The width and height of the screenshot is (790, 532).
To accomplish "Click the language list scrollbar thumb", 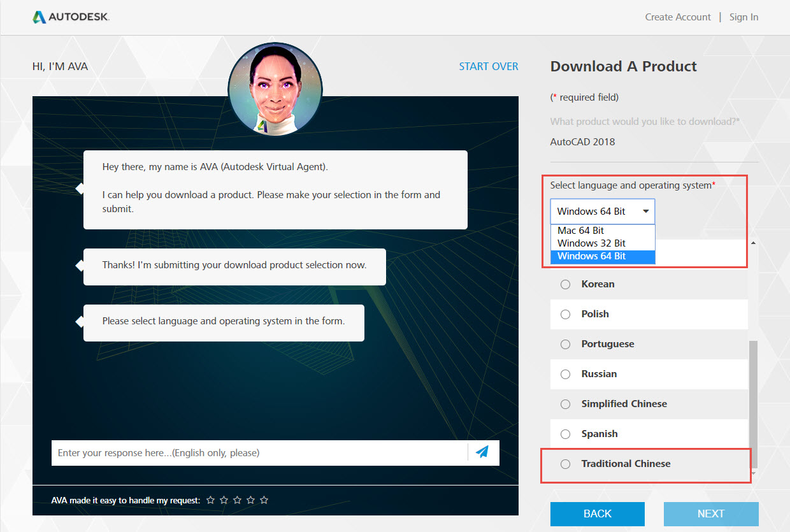I will 753,404.
